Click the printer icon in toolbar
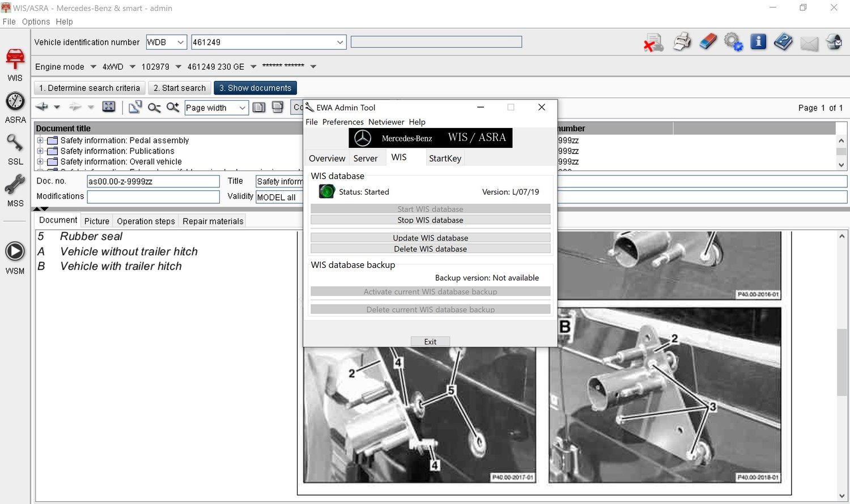 coord(682,42)
